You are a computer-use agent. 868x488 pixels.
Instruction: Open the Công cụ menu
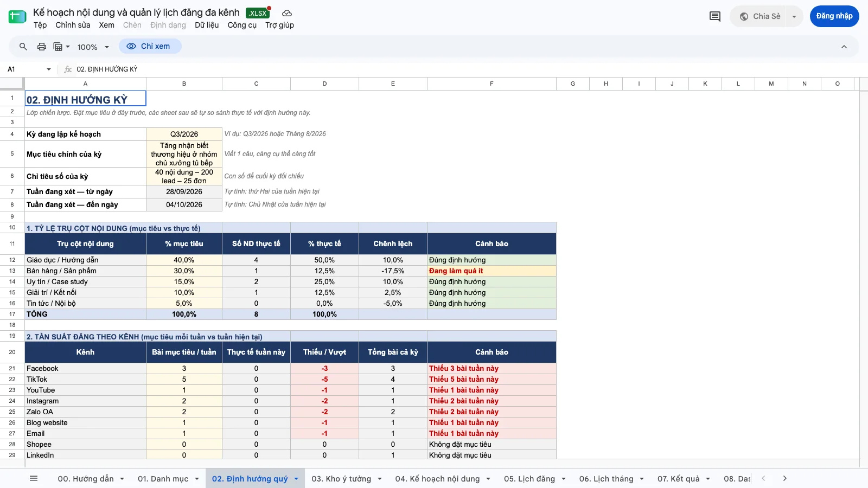tap(242, 25)
